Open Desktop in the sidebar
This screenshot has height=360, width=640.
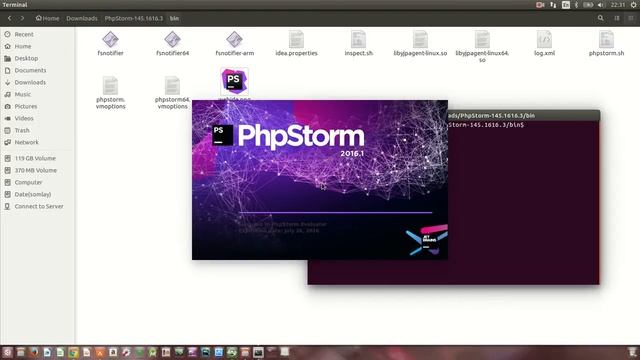pos(26,58)
